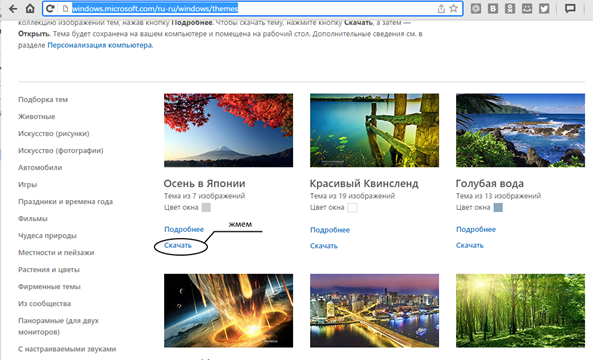Open the browser home page icon

pyautogui.click(x=30, y=8)
